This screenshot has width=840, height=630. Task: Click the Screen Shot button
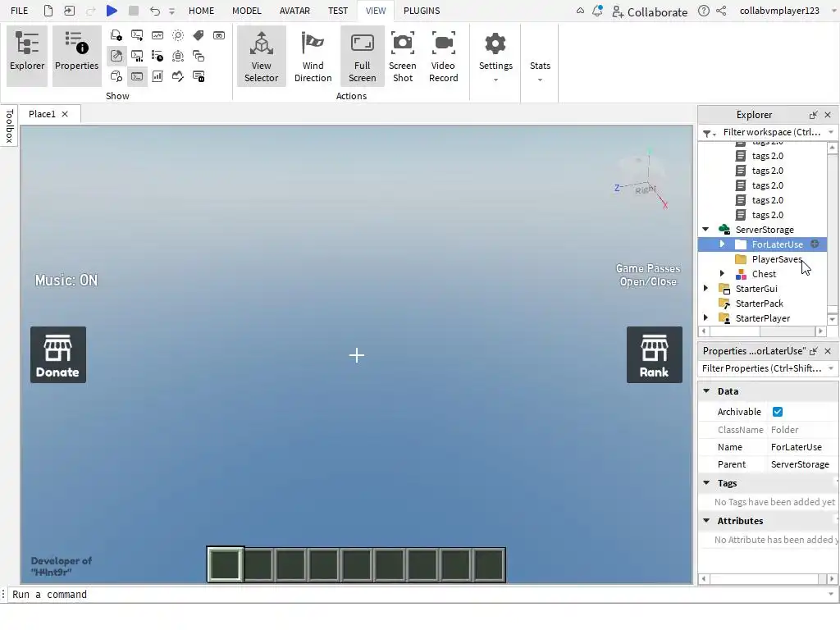[402, 56]
